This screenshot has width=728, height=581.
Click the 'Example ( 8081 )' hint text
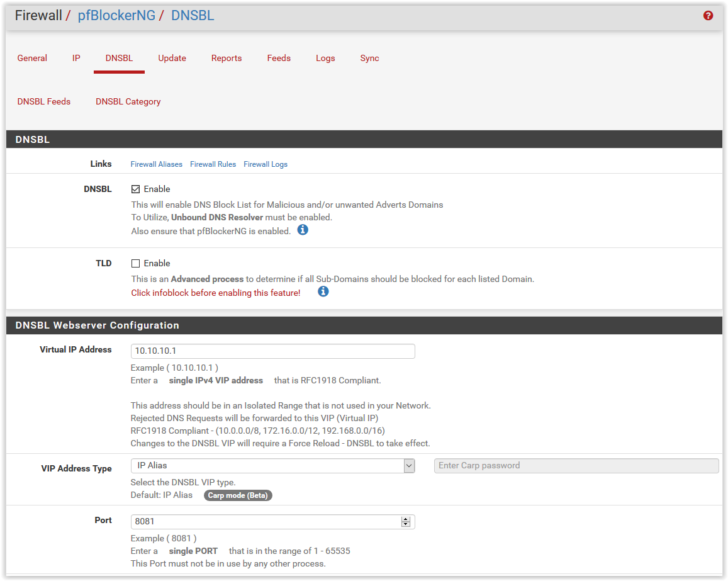pos(164,538)
